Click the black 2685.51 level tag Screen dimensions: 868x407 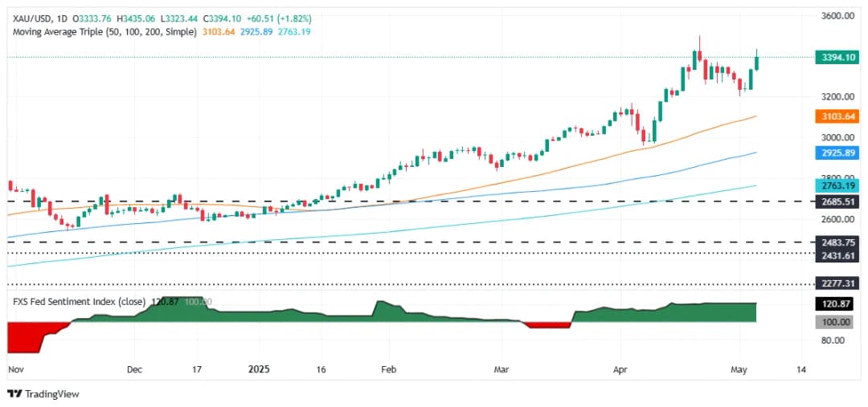point(835,201)
